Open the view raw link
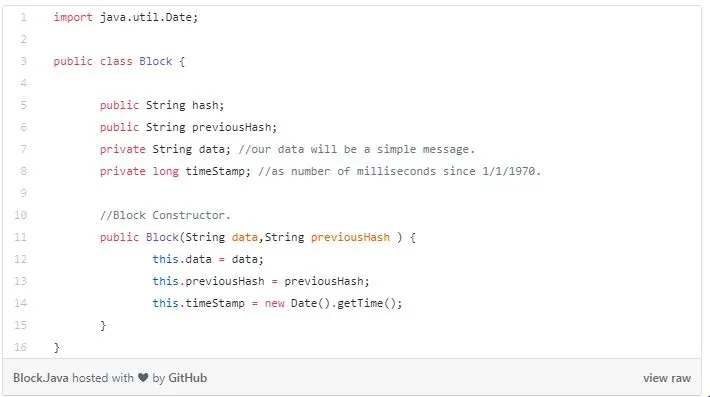The image size is (710, 397). [x=667, y=378]
